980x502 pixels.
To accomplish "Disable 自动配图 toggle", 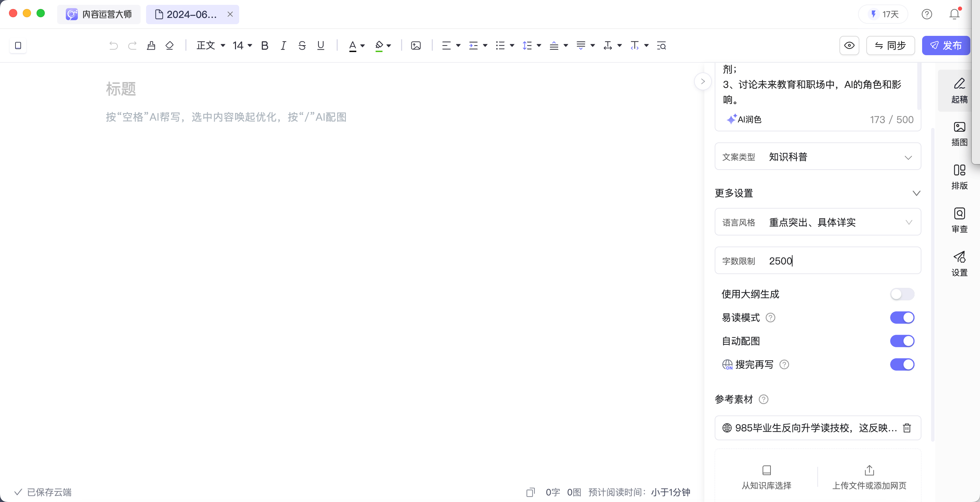I will coord(902,341).
